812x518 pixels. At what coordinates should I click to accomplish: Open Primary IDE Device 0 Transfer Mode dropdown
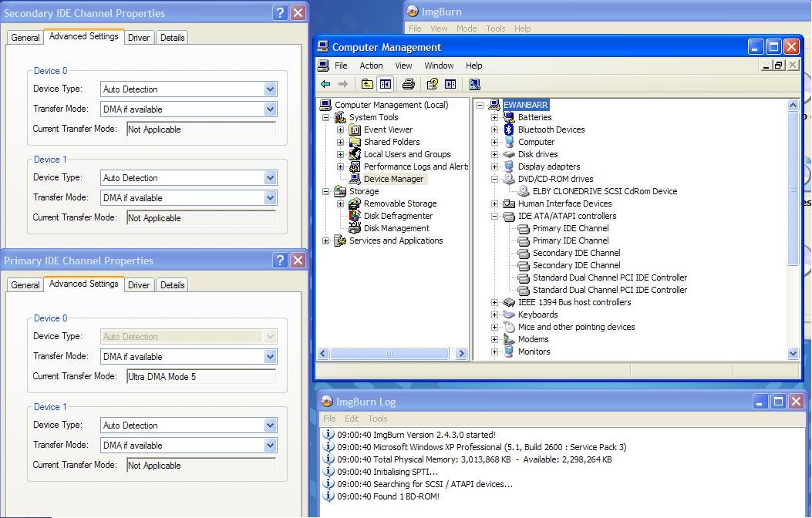pyautogui.click(x=271, y=357)
